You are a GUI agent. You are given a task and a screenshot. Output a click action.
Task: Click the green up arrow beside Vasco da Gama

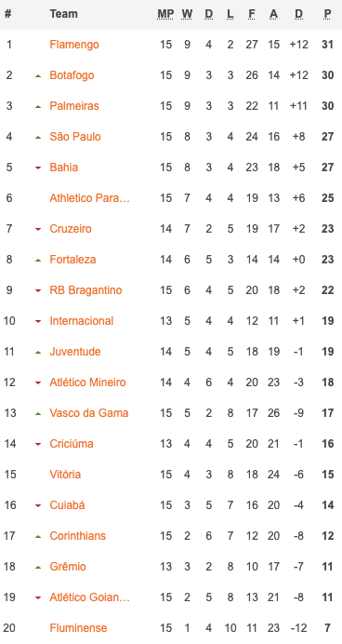pyautogui.click(x=38, y=413)
